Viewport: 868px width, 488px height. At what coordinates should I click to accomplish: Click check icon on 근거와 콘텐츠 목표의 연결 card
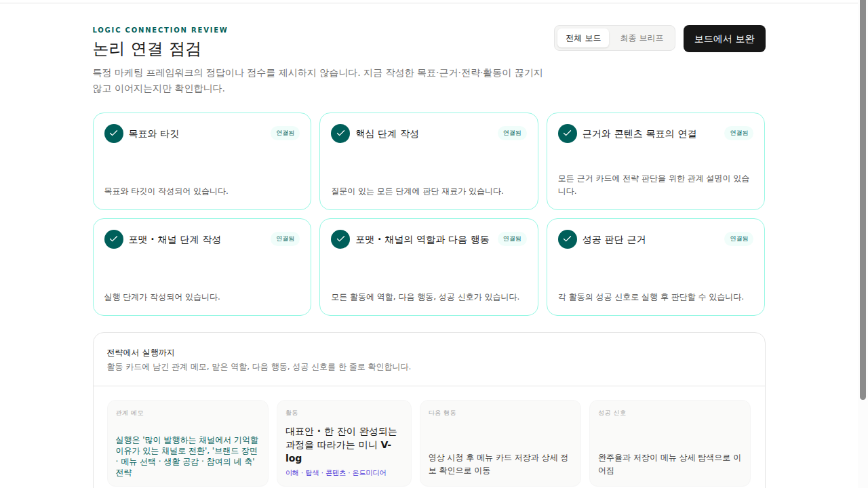click(568, 134)
